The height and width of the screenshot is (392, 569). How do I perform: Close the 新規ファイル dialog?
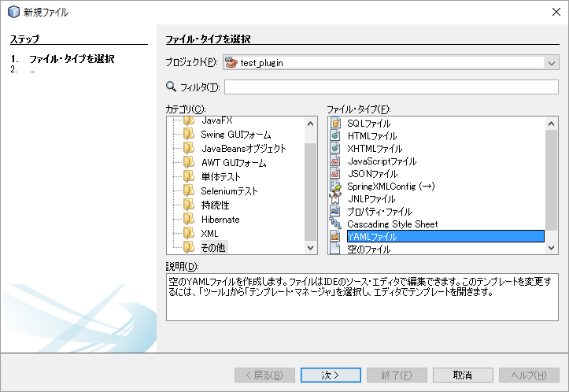tap(556, 12)
